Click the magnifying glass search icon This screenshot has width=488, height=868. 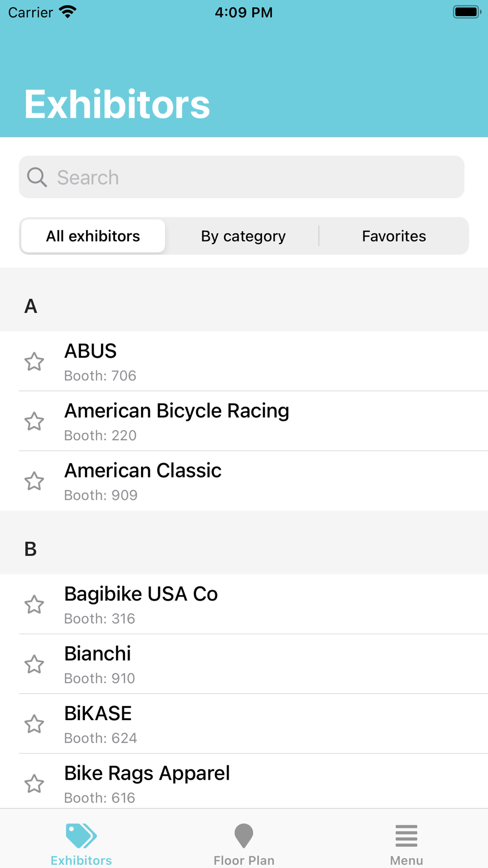(x=37, y=177)
